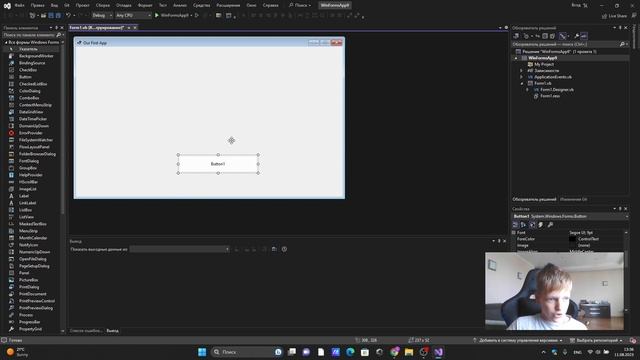
Task: Open File Explorer from the taskbar
Action: (x=409, y=352)
